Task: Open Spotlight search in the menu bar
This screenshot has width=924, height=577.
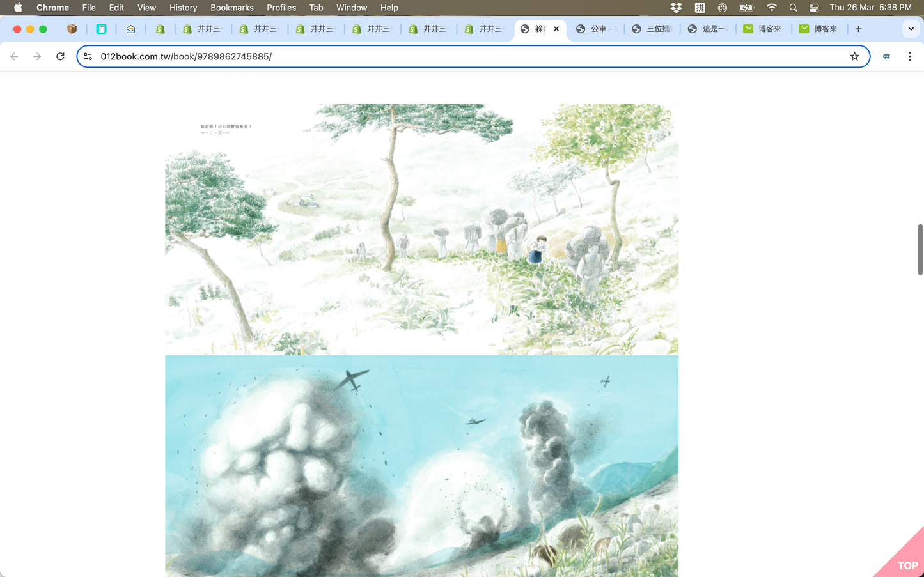Action: pos(793,8)
